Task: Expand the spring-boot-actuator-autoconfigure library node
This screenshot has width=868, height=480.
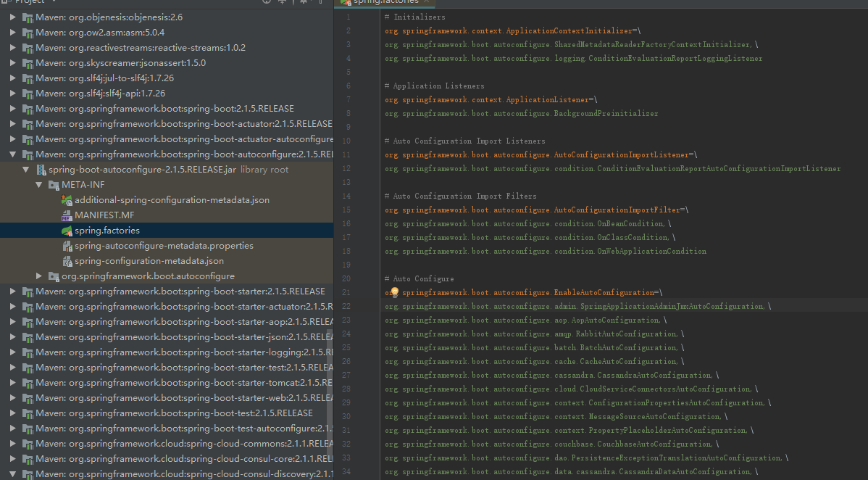Action: pos(12,139)
